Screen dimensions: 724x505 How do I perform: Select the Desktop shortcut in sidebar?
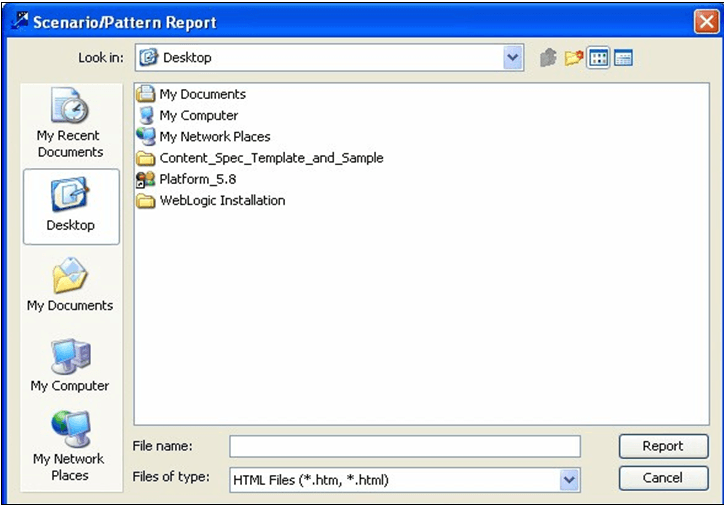coord(71,206)
